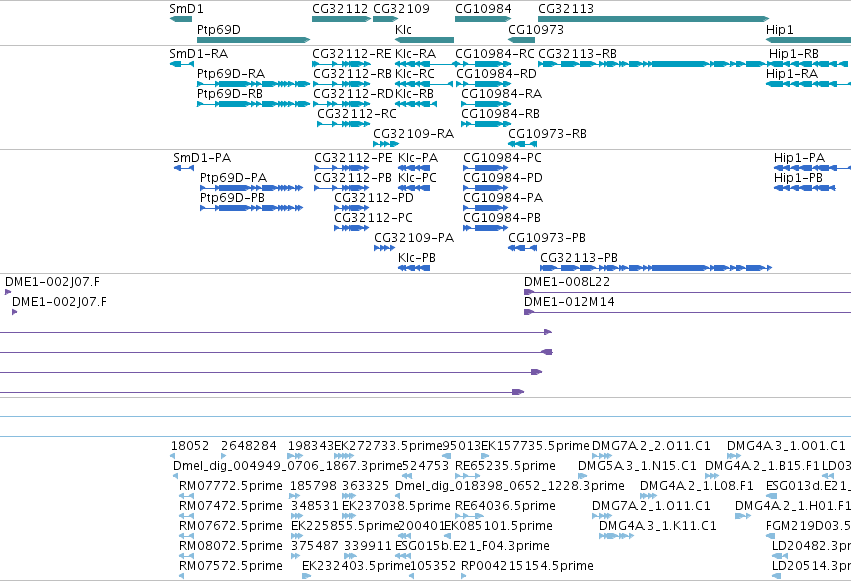Click the SmD1-PA protein feature
The width and height of the screenshot is (851, 581).
[183, 168]
